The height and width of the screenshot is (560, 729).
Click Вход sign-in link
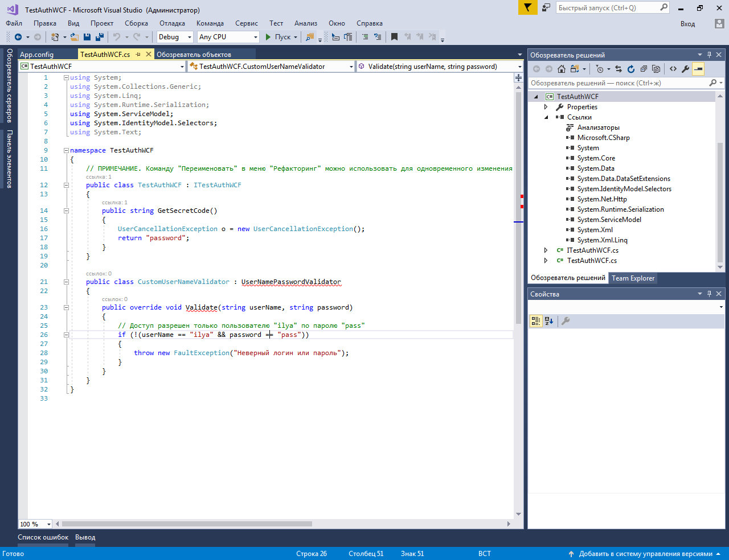pos(688,24)
